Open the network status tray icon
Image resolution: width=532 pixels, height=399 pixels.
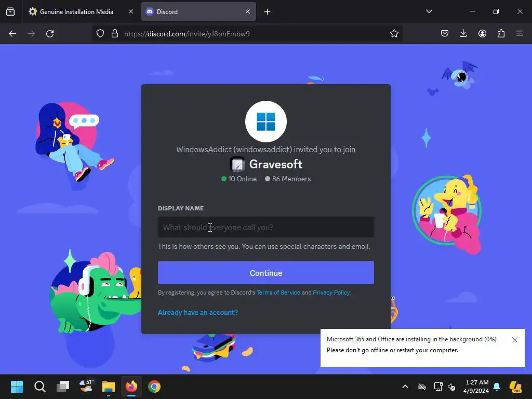[438, 387]
